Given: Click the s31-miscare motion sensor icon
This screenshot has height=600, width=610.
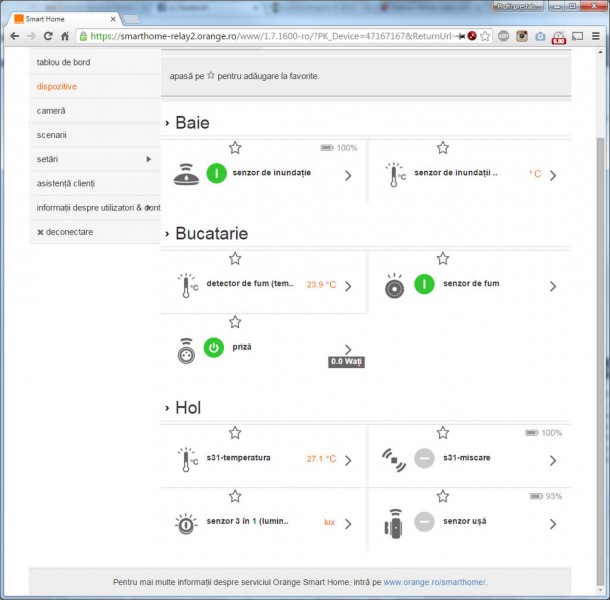Looking at the screenshot, I should pos(394,459).
